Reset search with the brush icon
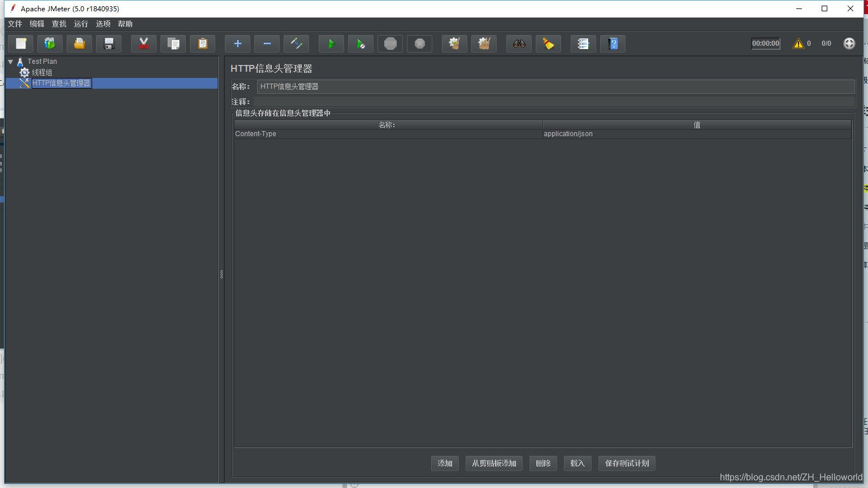The width and height of the screenshot is (868, 488). (x=548, y=43)
